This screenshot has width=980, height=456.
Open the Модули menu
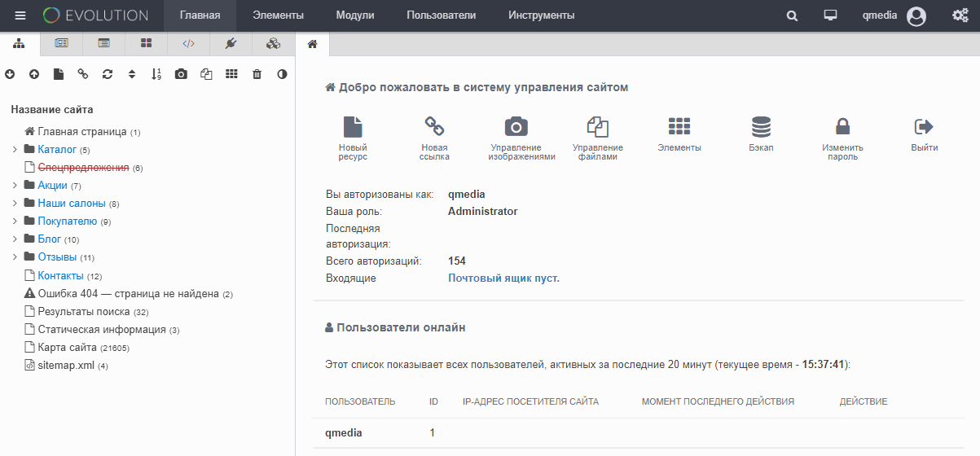tap(354, 15)
